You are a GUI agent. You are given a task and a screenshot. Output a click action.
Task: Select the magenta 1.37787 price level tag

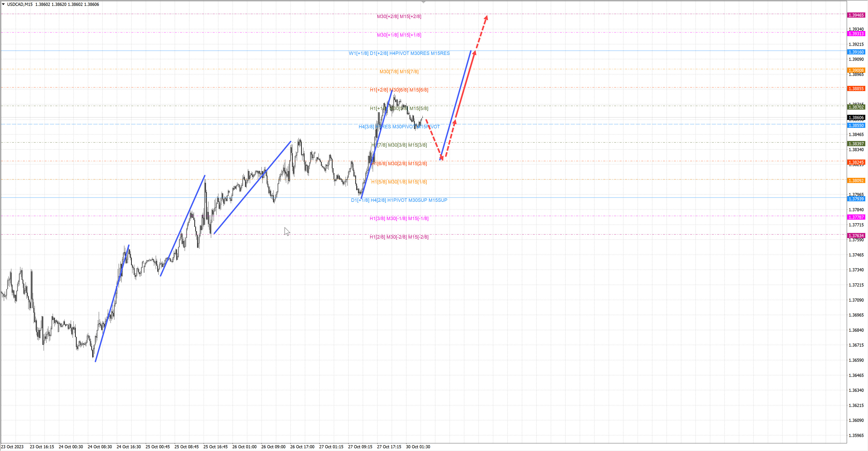(x=856, y=217)
